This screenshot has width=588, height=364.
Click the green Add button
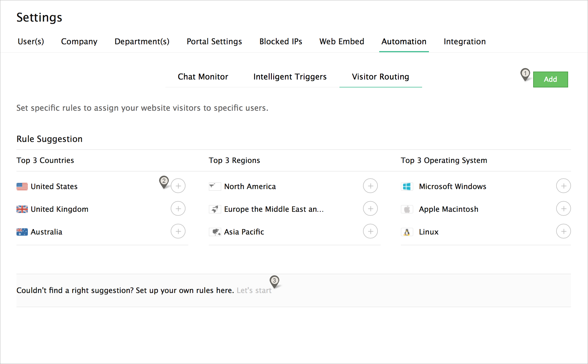click(550, 79)
